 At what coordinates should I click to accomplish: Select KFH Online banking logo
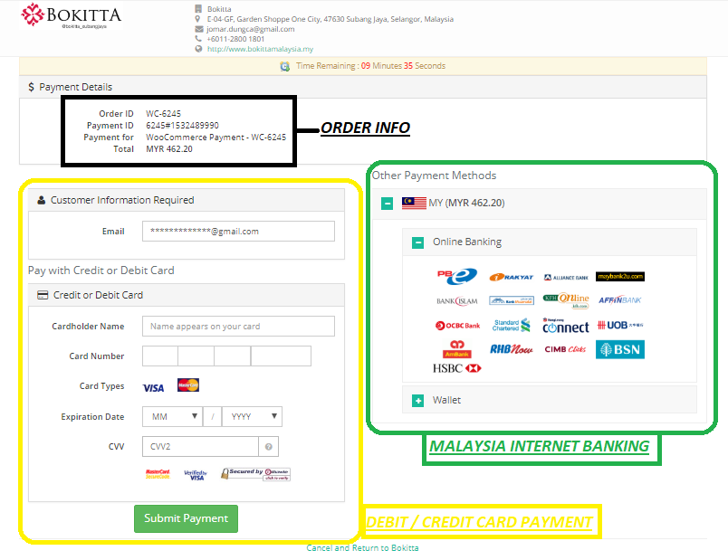[x=566, y=300]
